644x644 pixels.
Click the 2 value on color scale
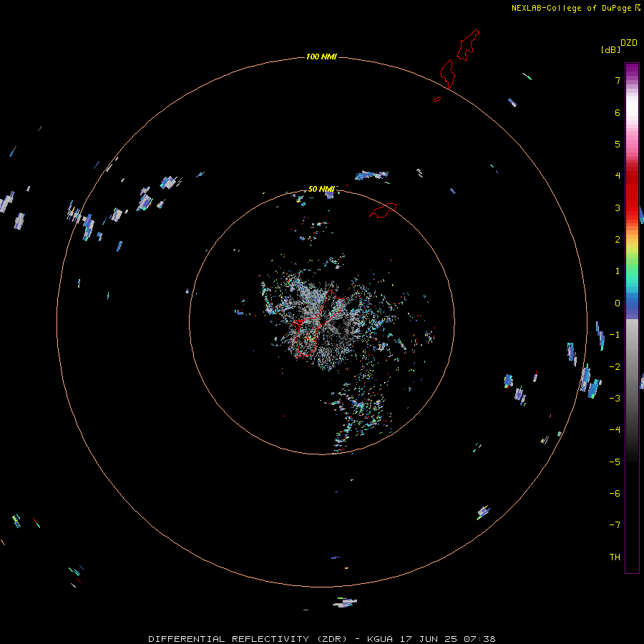(618, 240)
